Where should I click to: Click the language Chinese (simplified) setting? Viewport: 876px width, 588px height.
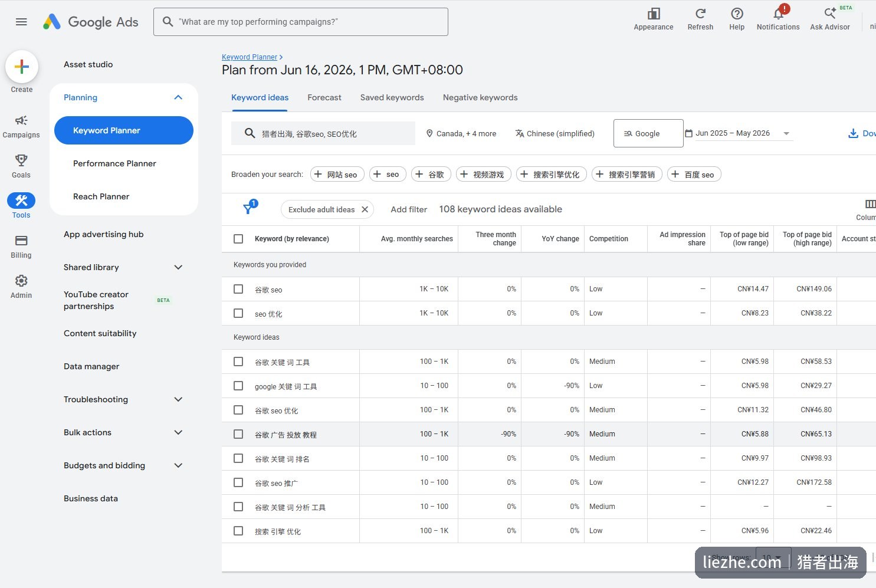[x=555, y=133]
